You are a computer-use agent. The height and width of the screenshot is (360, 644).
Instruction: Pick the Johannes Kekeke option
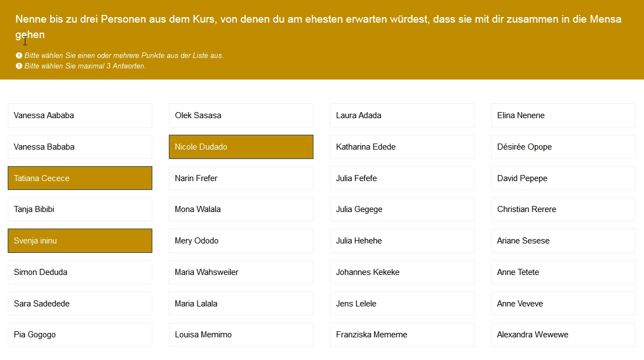pyautogui.click(x=402, y=272)
